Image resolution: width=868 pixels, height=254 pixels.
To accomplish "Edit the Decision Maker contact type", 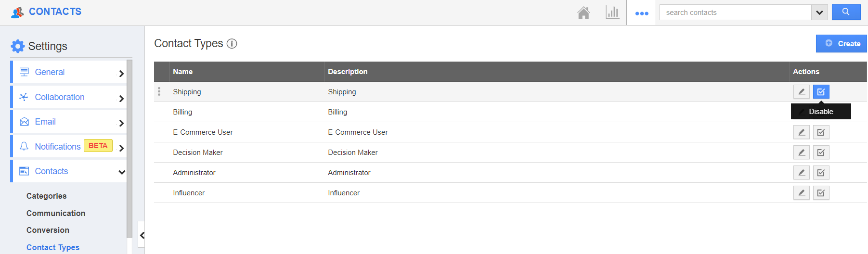I will [802, 152].
